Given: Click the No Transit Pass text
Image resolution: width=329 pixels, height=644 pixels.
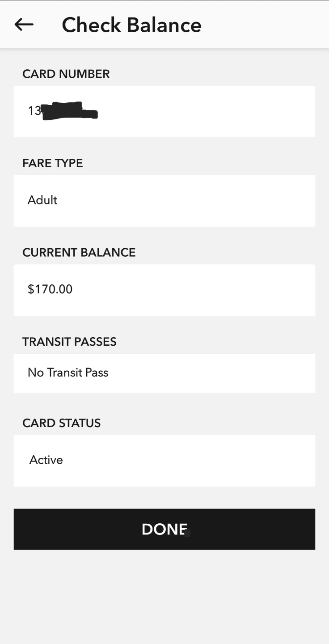Looking at the screenshot, I should 68,373.
